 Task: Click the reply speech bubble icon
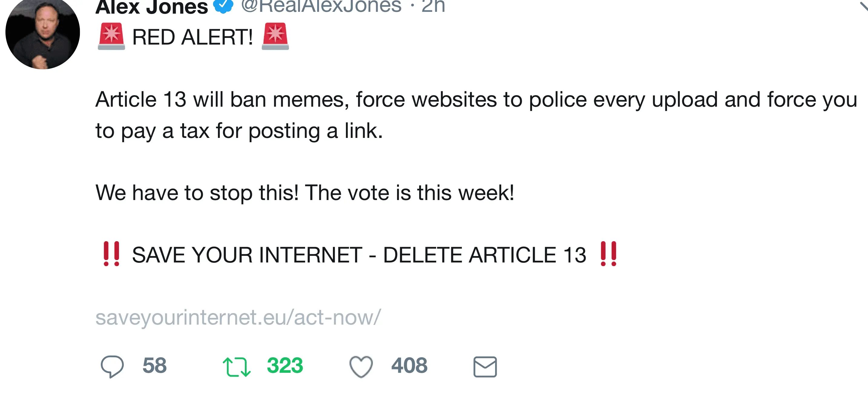[x=112, y=366]
